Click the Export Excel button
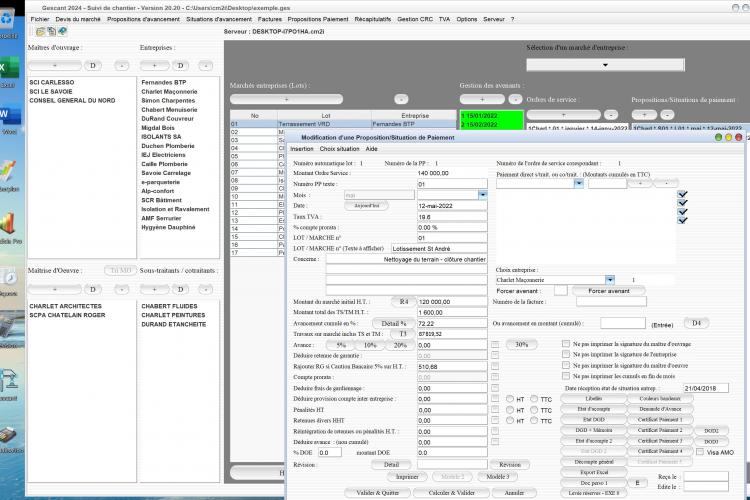Screen dimensions: 750x500 [x=594, y=472]
